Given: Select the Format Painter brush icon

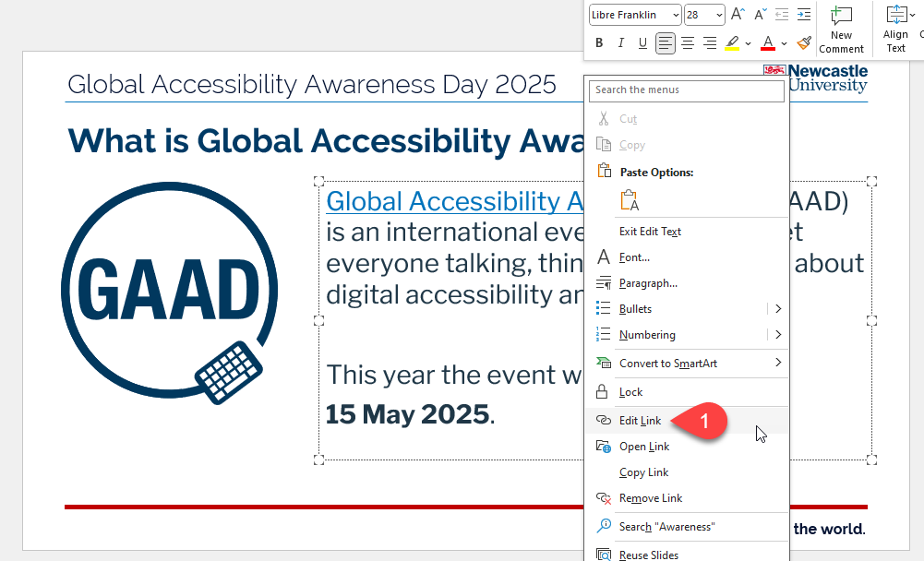Looking at the screenshot, I should pyautogui.click(x=804, y=43).
